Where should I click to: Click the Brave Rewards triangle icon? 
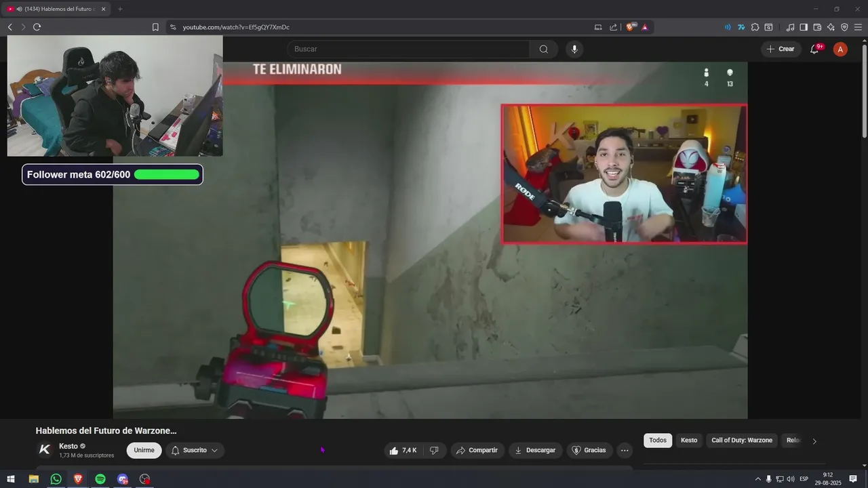click(x=644, y=27)
